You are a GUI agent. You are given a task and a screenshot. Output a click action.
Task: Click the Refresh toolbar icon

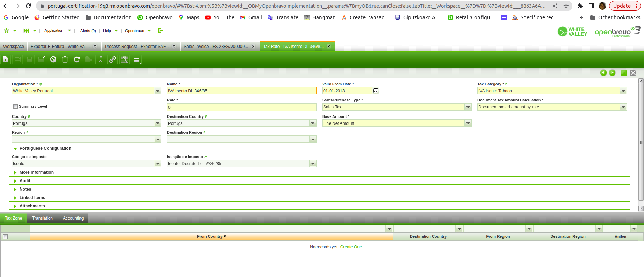[77, 60]
